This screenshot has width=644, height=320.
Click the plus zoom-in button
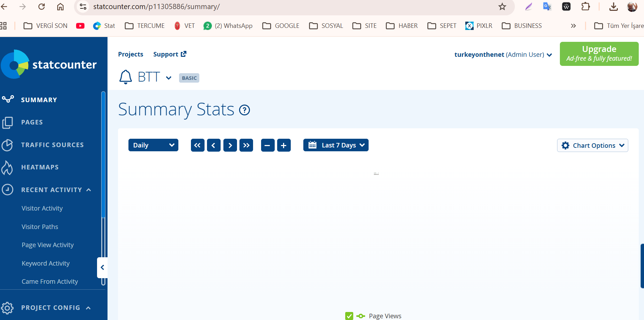(x=284, y=145)
